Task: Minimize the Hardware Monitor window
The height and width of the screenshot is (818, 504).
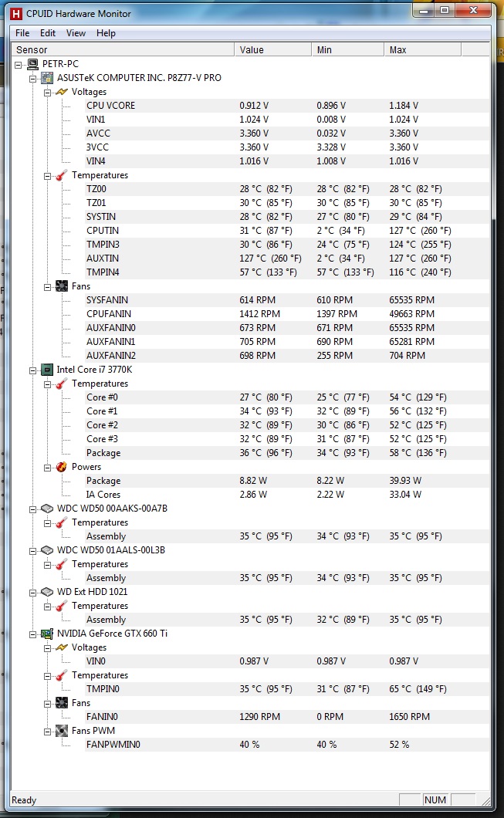Action: [x=425, y=11]
